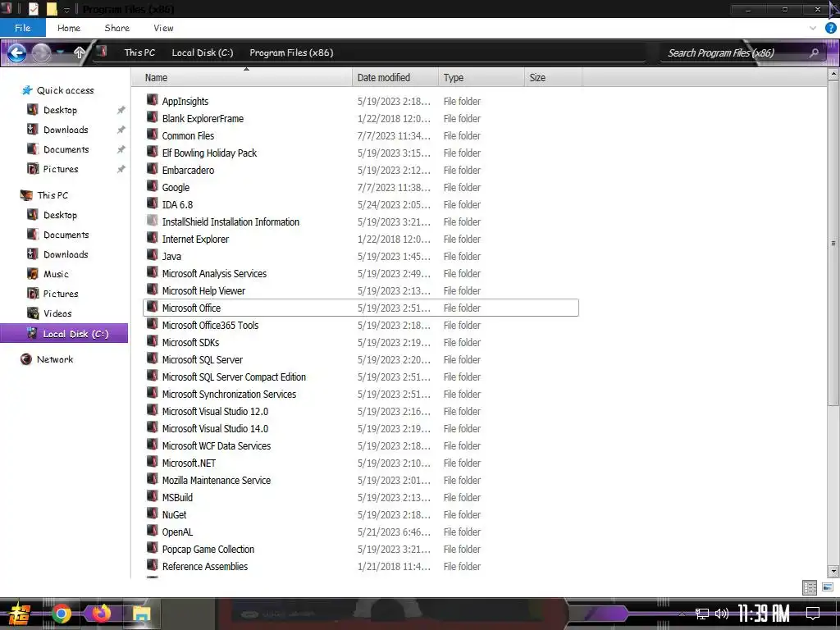Viewport: 840px width, 630px height.
Task: Switch to Large icons view layout icon
Action: coord(827,587)
